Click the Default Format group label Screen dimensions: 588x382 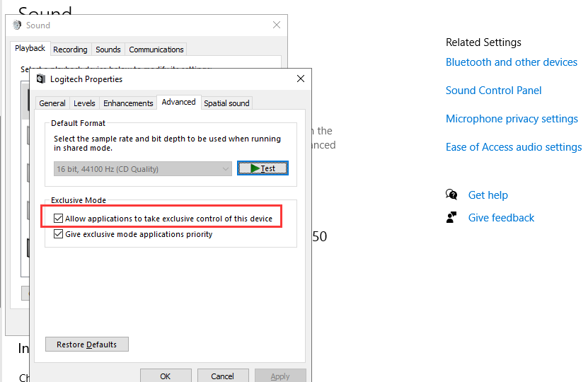pos(78,123)
